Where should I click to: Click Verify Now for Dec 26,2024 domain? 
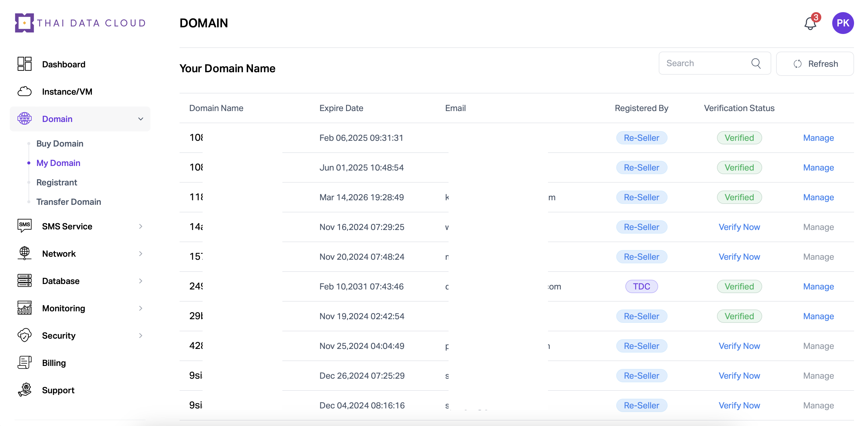739,376
